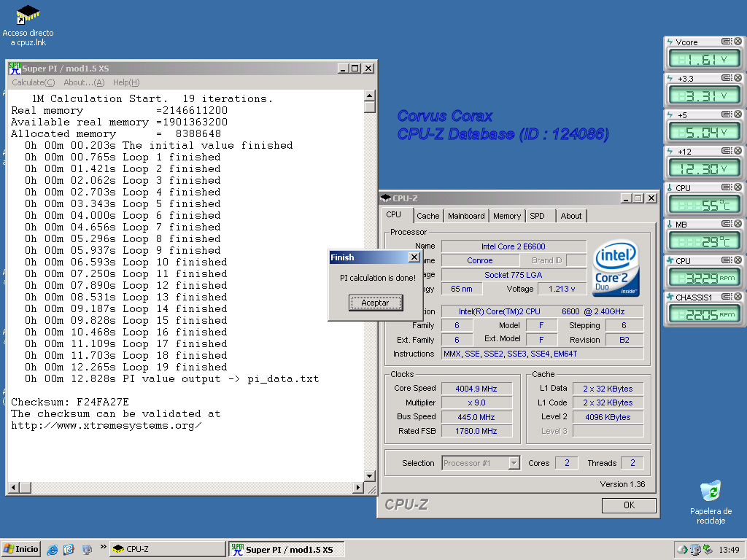Switch to the Memory tab in CPU-Z
The width and height of the screenshot is (747, 560).
click(x=506, y=216)
